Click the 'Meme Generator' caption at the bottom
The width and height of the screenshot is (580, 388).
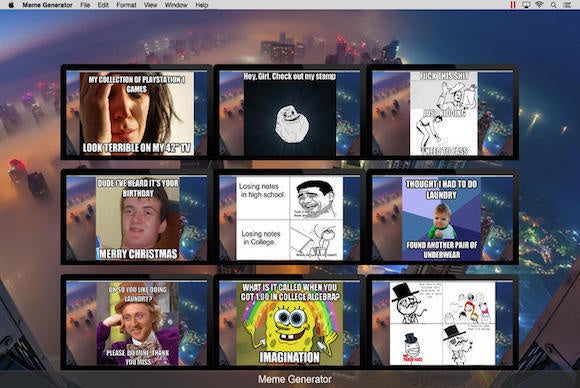(294, 379)
